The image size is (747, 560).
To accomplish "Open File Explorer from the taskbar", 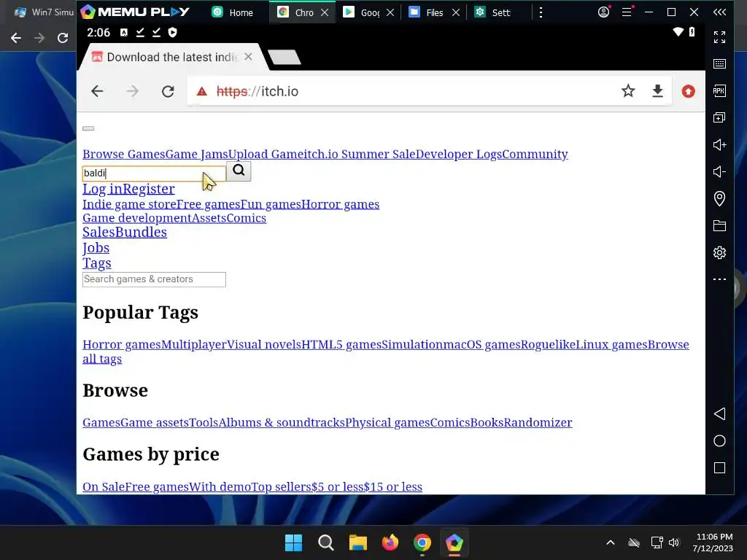I will (357, 542).
